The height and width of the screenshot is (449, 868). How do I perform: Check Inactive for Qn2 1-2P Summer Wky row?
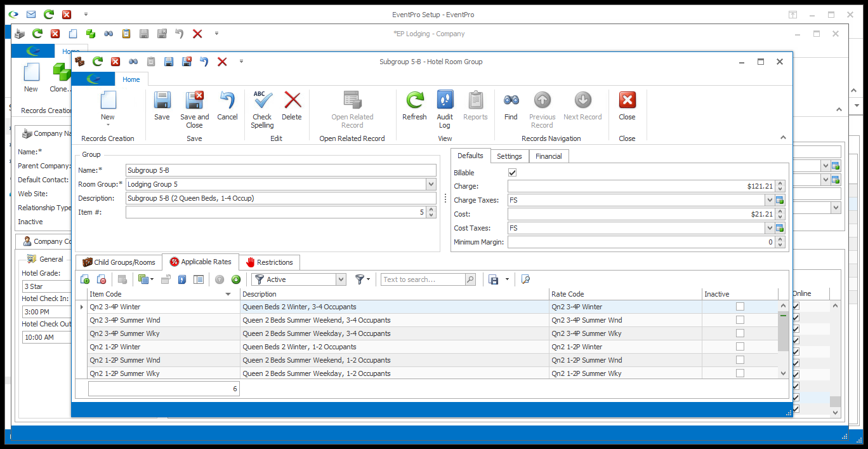pyautogui.click(x=740, y=373)
